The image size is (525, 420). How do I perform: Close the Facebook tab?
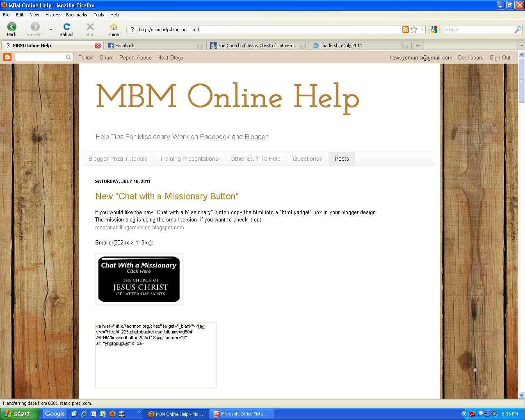[x=200, y=46]
